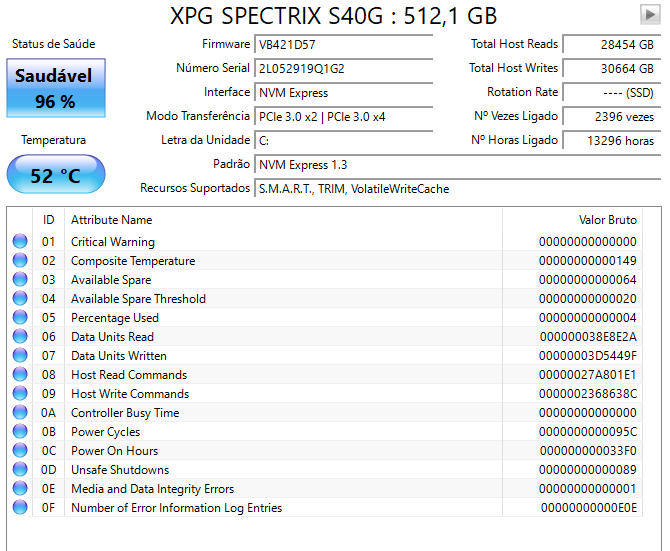
Task: Click the serial number field 2L052919Q1G2
Action: [x=344, y=68]
